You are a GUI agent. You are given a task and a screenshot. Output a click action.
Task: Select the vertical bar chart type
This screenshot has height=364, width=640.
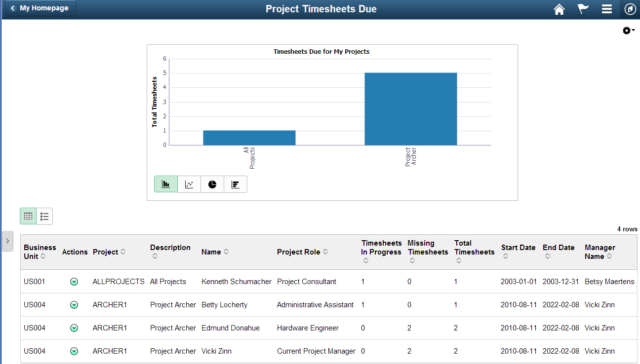(165, 183)
